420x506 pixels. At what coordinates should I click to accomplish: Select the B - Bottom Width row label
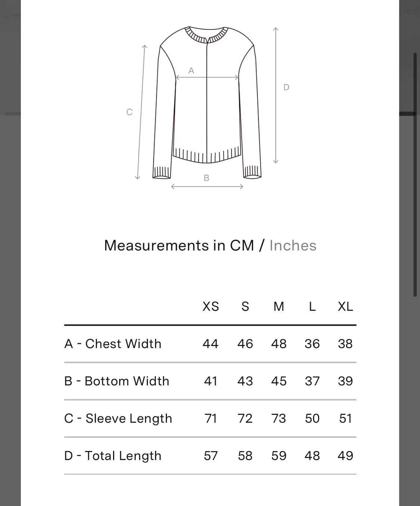[116, 381]
